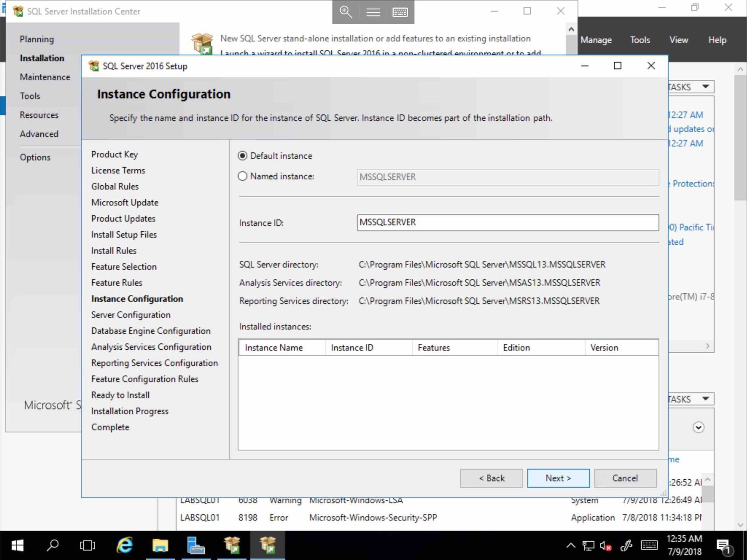Image resolution: width=747 pixels, height=560 pixels.
Task: Open Resources in Installation Center
Action: click(39, 115)
